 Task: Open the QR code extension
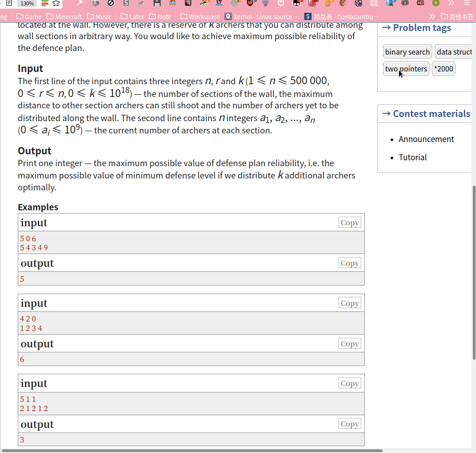[374, 3]
